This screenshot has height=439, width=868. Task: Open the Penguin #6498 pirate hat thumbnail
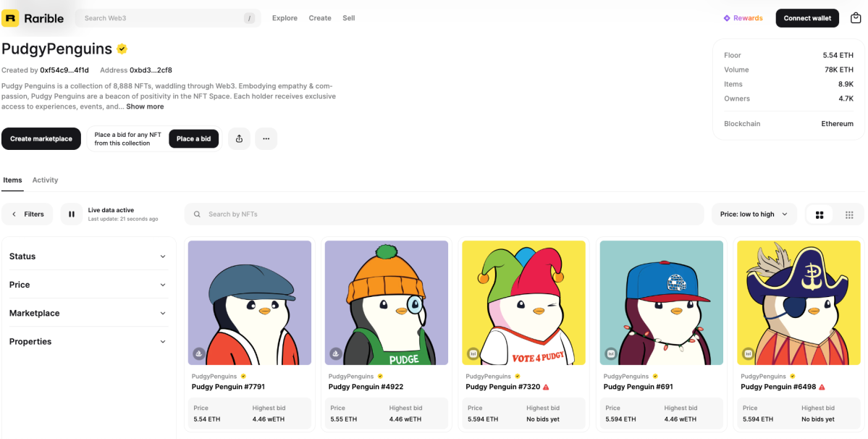[799, 303]
